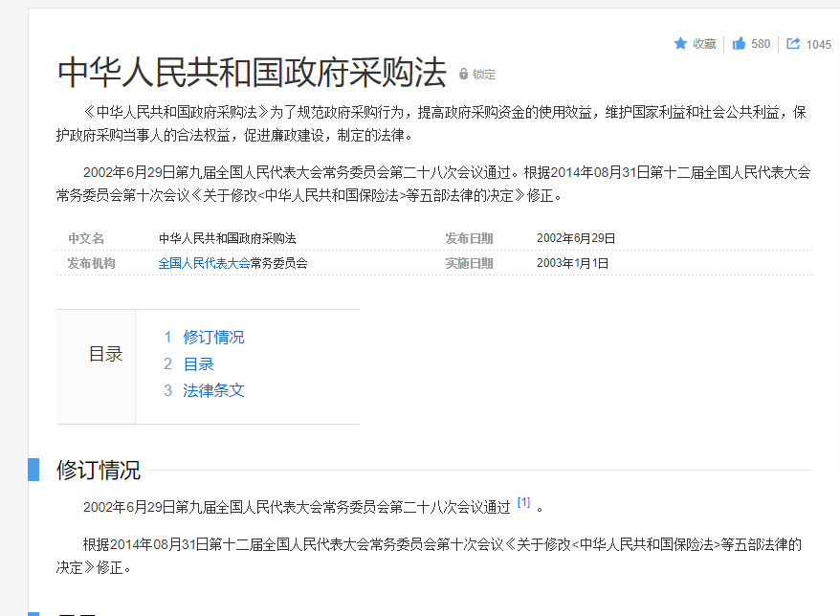
Task: Click the paragraph starting 根据2014年08月31日 under 修订情况
Action: point(429,556)
